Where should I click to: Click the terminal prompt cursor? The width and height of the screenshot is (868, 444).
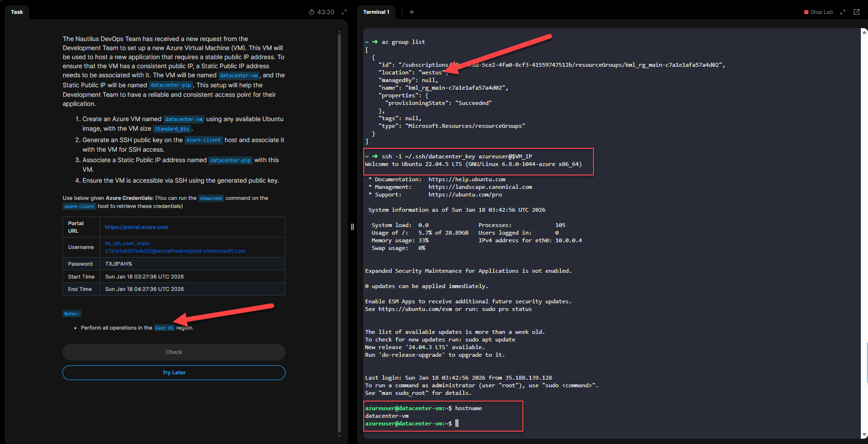pyautogui.click(x=457, y=423)
